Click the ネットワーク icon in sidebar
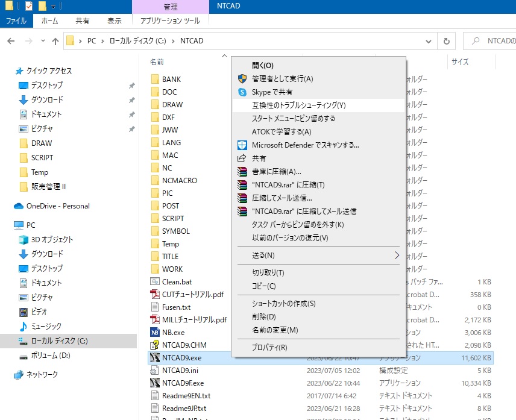Image resolution: width=516 pixels, height=420 pixels. 19,375
